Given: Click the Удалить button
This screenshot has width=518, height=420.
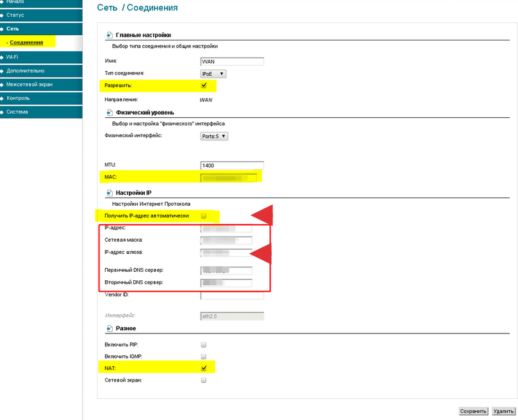Looking at the screenshot, I should click(x=505, y=411).
